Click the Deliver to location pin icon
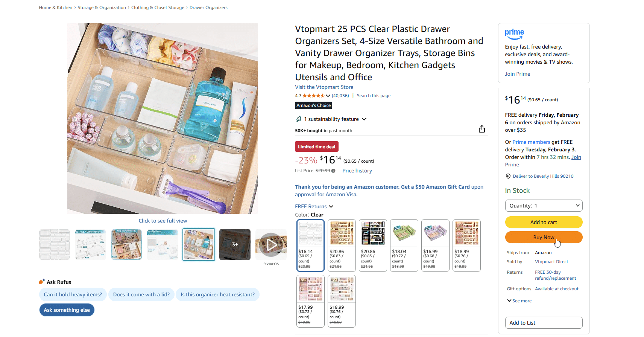The width and height of the screenshot is (644, 337). 508,176
